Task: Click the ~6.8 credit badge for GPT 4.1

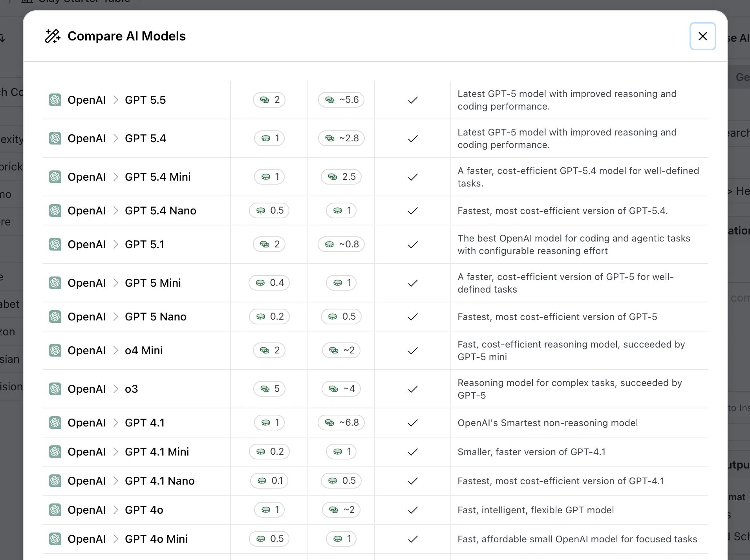Action: click(341, 423)
